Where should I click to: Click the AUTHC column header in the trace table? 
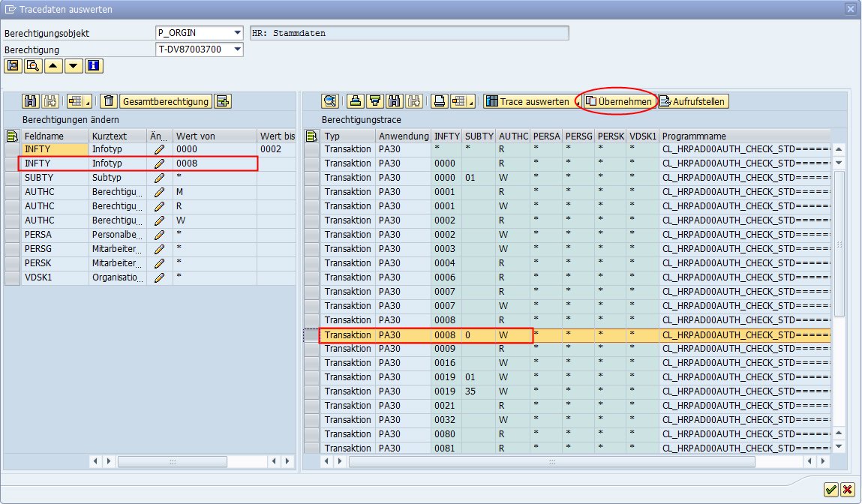513,136
